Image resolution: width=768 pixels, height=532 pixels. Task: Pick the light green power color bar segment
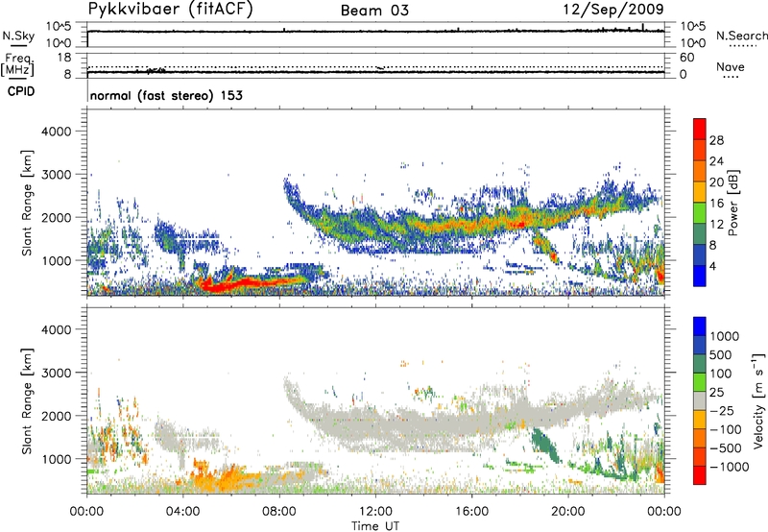pos(700,213)
